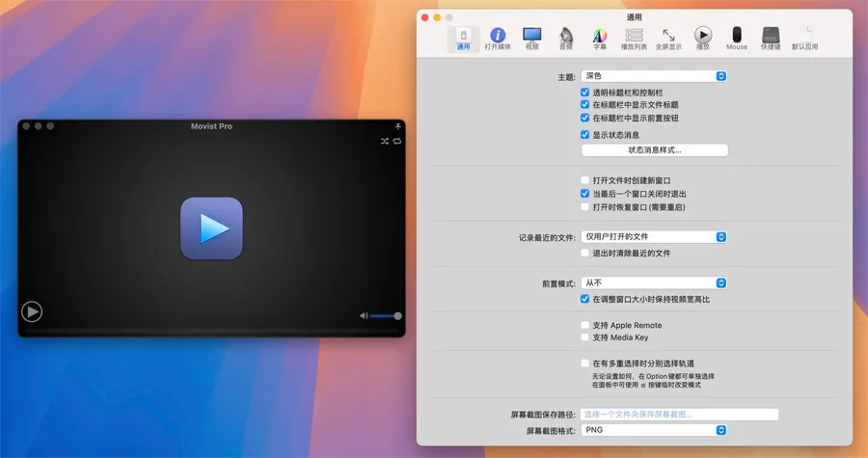Toggle repeat mode in the player window

point(396,142)
